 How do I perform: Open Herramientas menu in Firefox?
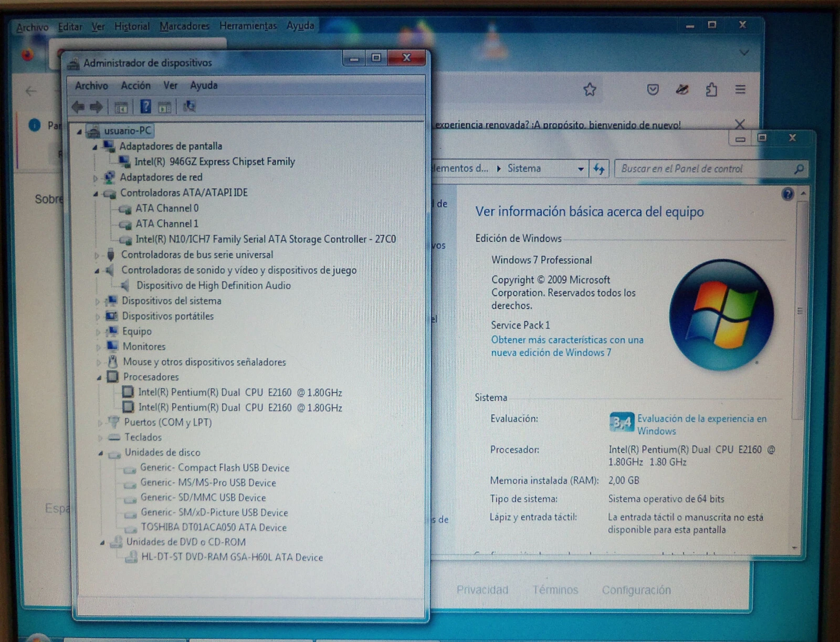[x=248, y=26]
